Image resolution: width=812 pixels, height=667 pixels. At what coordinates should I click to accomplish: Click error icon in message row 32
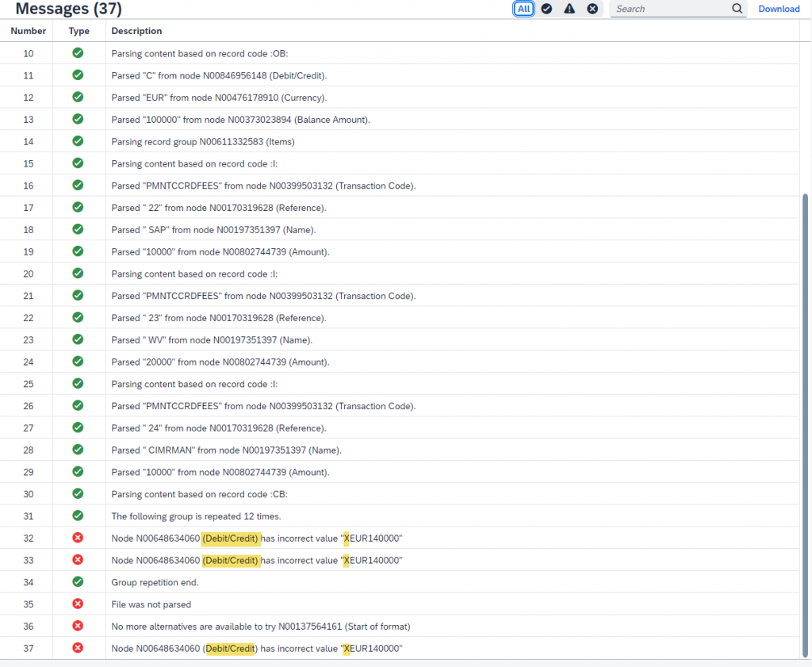click(78, 538)
